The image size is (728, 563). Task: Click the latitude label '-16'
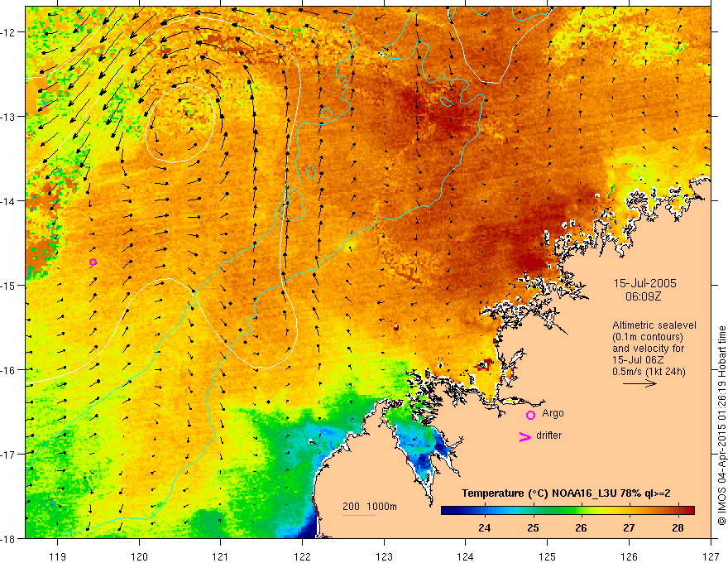9,370
